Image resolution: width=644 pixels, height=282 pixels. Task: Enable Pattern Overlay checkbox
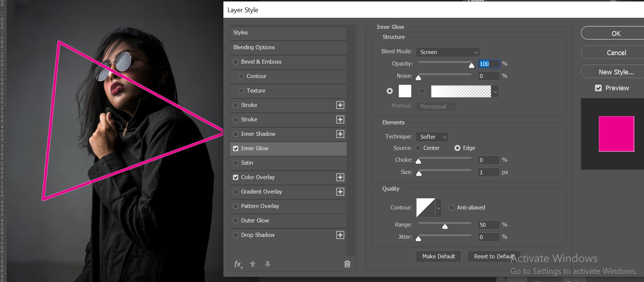coord(236,206)
